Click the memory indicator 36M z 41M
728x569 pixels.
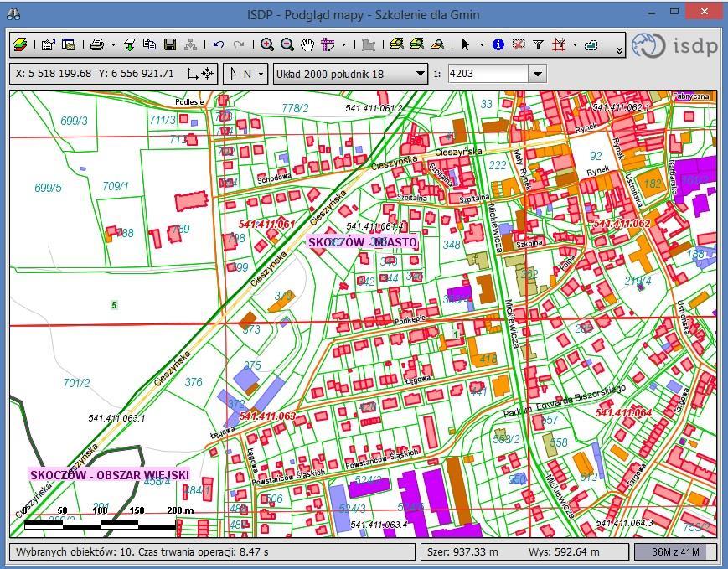[x=675, y=551]
